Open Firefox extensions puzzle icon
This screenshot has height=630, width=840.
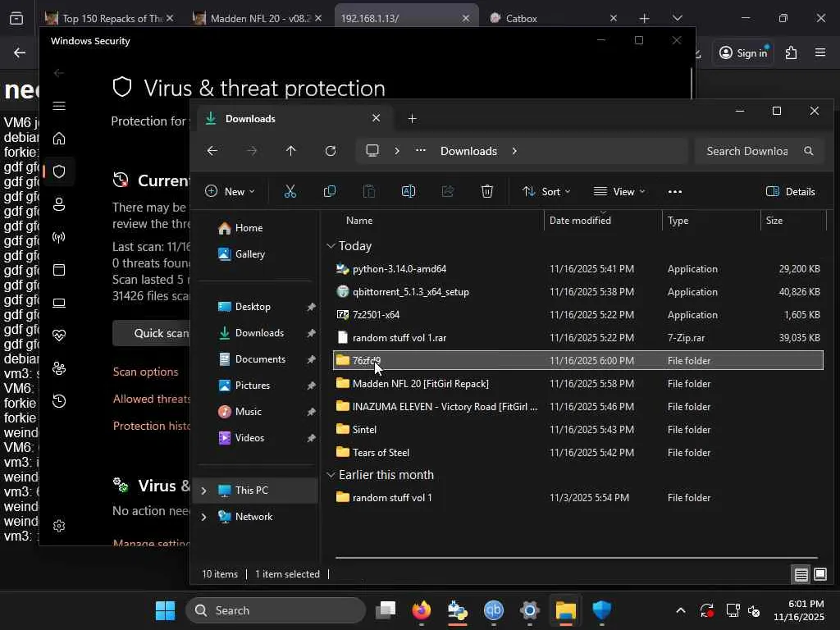[x=791, y=52]
